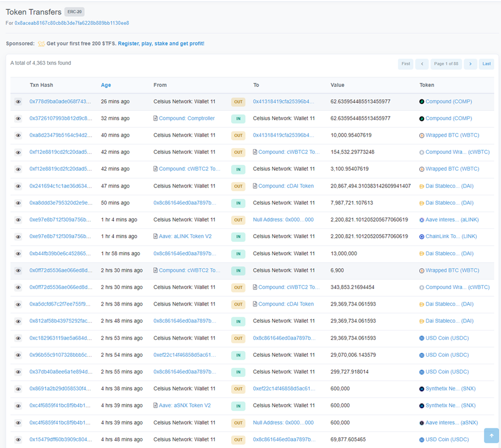The image size is (501, 448).
Task: Click the eye icon beside hash 0xa8ddd3e795320d2e9e
Action: (x=18, y=203)
